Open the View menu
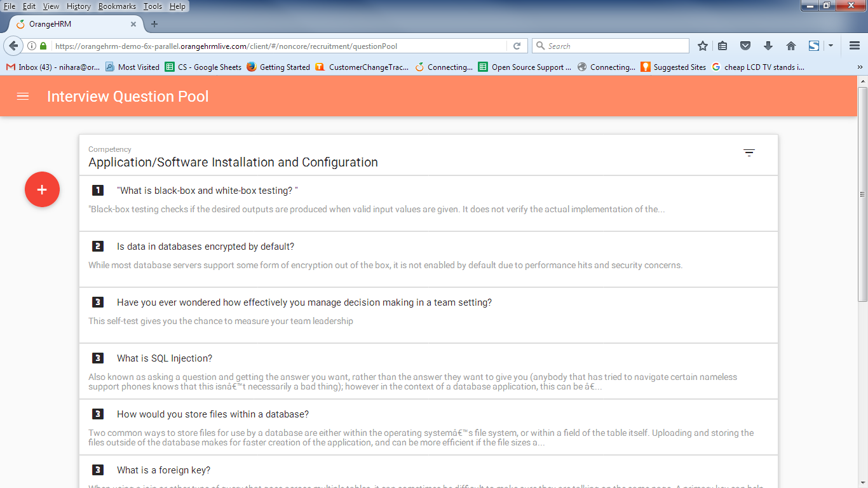 [x=51, y=6]
